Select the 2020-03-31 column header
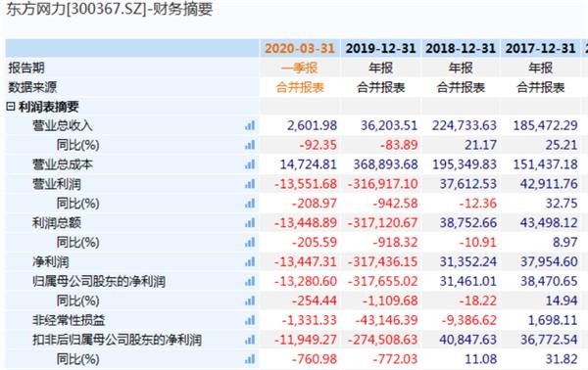The height and width of the screenshot is (370, 588). pos(300,48)
